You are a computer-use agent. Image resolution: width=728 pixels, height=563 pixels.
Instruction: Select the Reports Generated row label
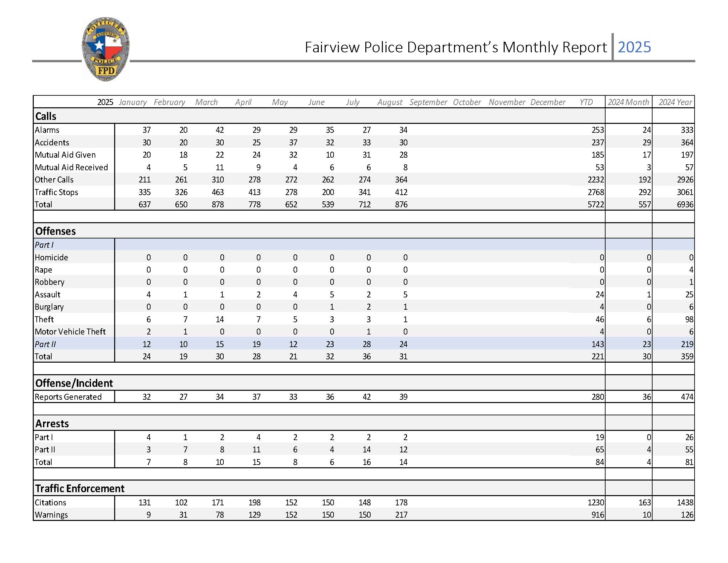(x=69, y=397)
